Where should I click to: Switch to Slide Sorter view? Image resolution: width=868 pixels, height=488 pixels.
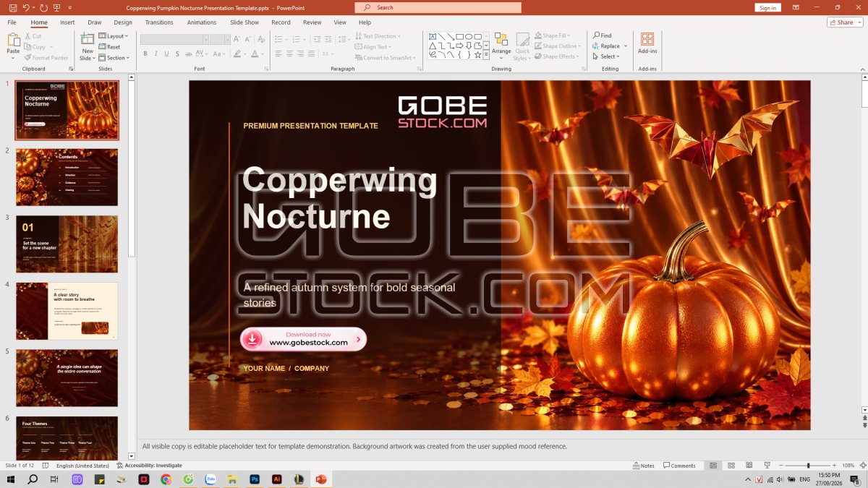(731, 466)
